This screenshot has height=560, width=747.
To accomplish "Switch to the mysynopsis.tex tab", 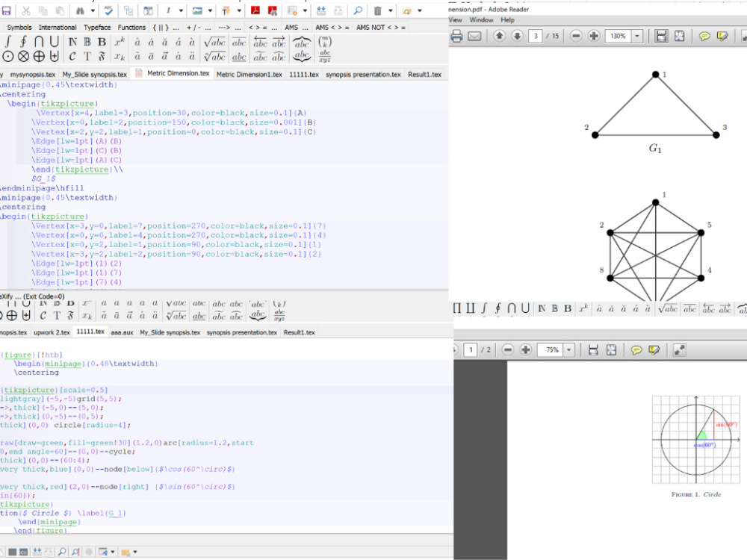I will (33, 74).
